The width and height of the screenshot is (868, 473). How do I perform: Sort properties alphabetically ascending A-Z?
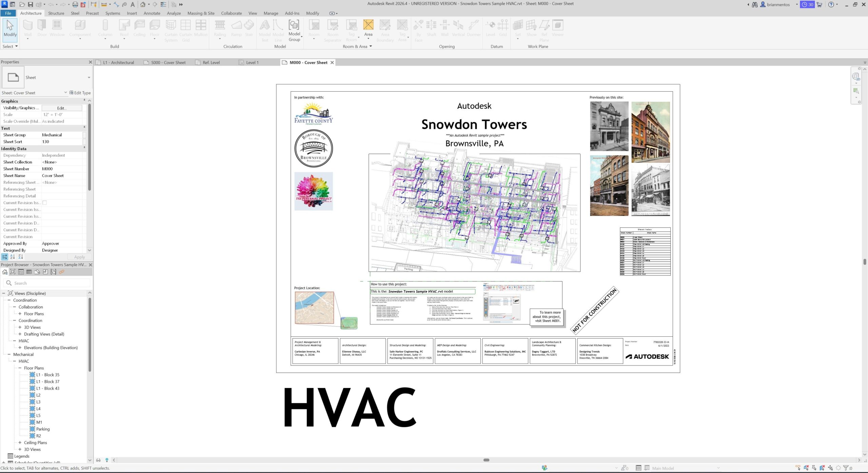[x=13, y=257]
